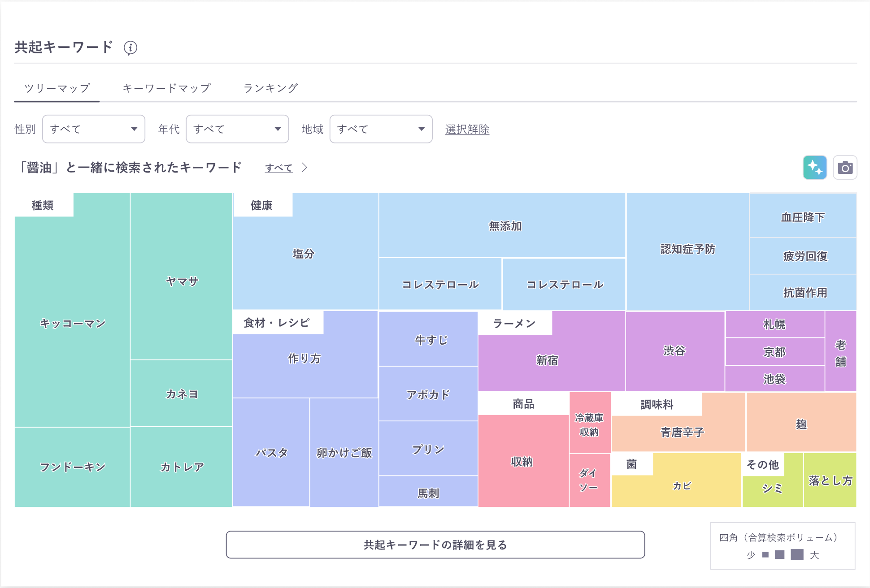Open the 性別 dropdown
Viewport: 870px width, 588px height.
point(94,129)
